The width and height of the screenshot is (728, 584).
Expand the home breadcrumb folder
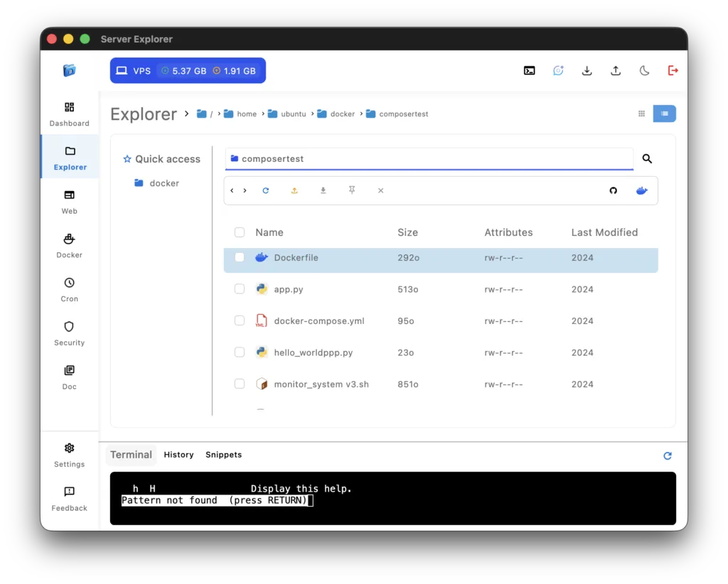[246, 114]
